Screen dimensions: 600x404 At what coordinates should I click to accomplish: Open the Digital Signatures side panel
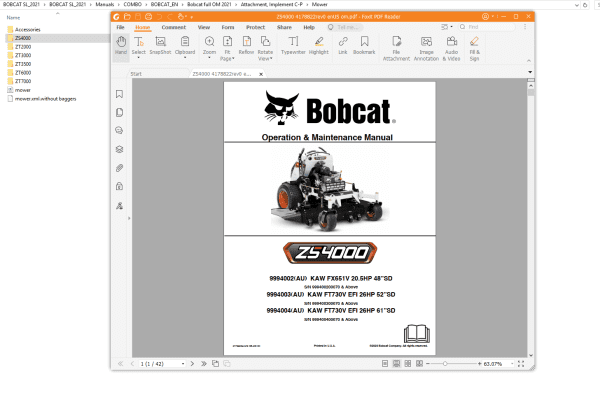tap(119, 206)
